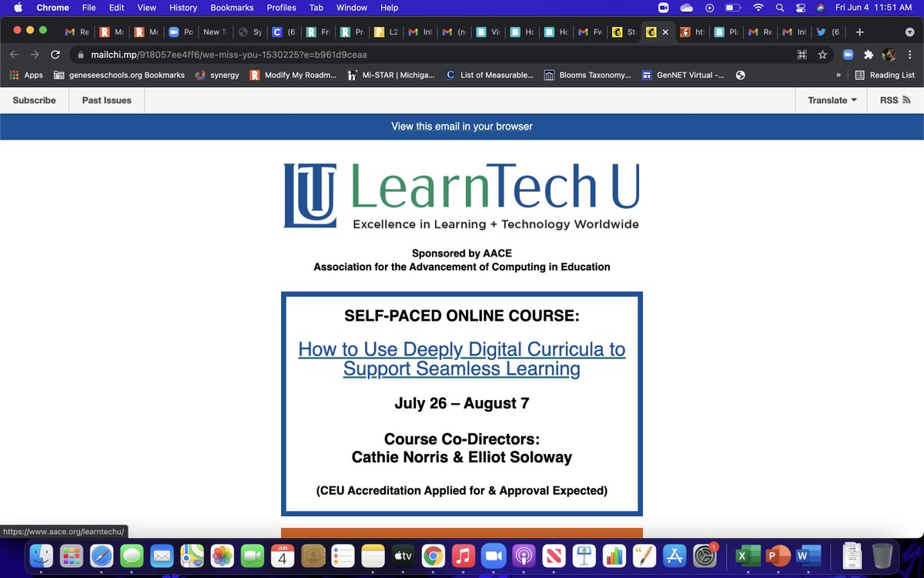Open App Store from the Dock
This screenshot has height=578, width=924.
(675, 555)
